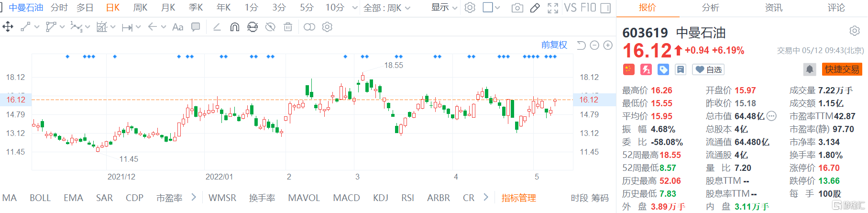
Task: Click the blue price tag icon
Action: [663, 70]
